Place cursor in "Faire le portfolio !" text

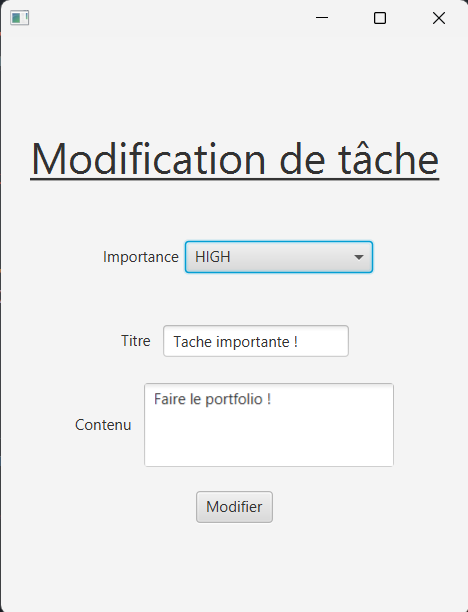pyautogui.click(x=212, y=399)
